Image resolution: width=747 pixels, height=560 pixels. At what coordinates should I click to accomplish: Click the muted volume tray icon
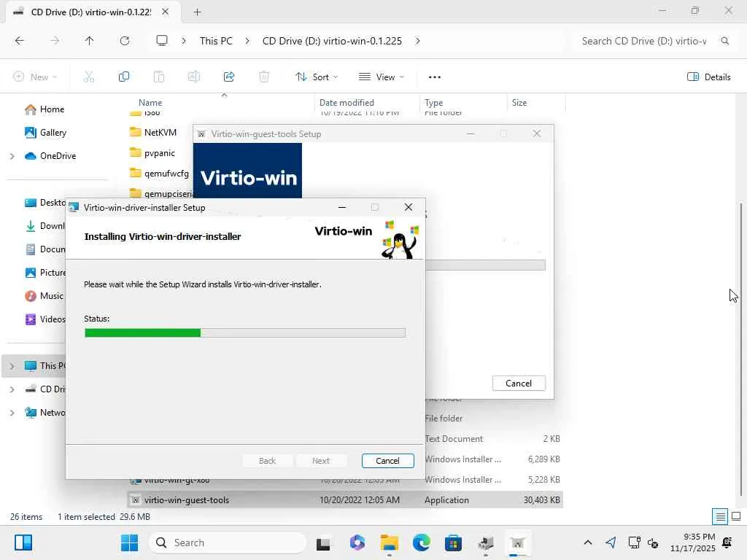pyautogui.click(x=653, y=542)
